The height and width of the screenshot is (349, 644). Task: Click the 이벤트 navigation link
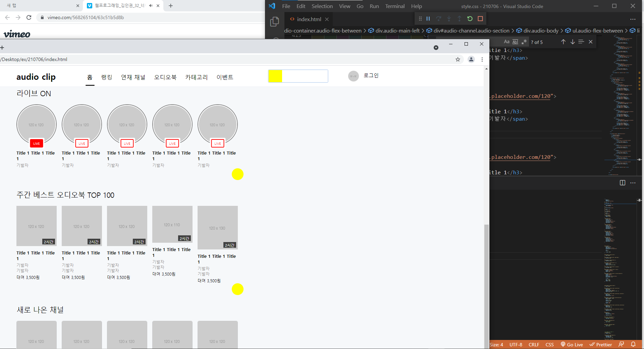click(225, 77)
